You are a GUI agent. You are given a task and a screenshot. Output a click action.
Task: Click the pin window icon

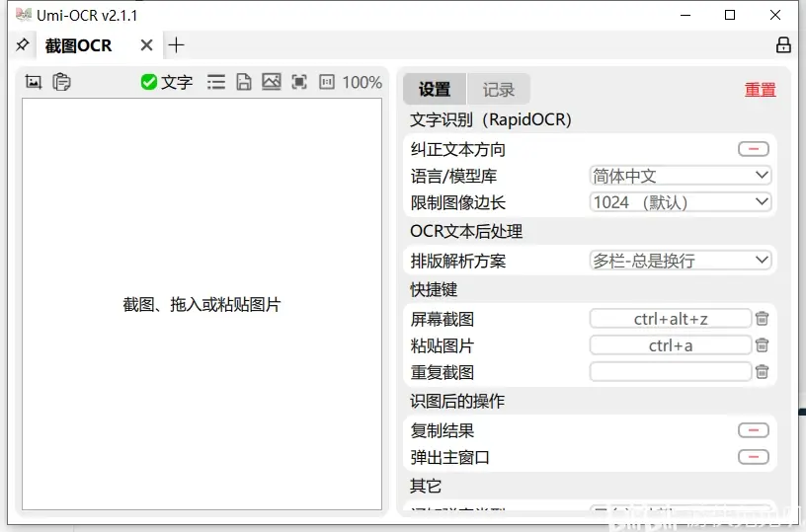point(22,44)
